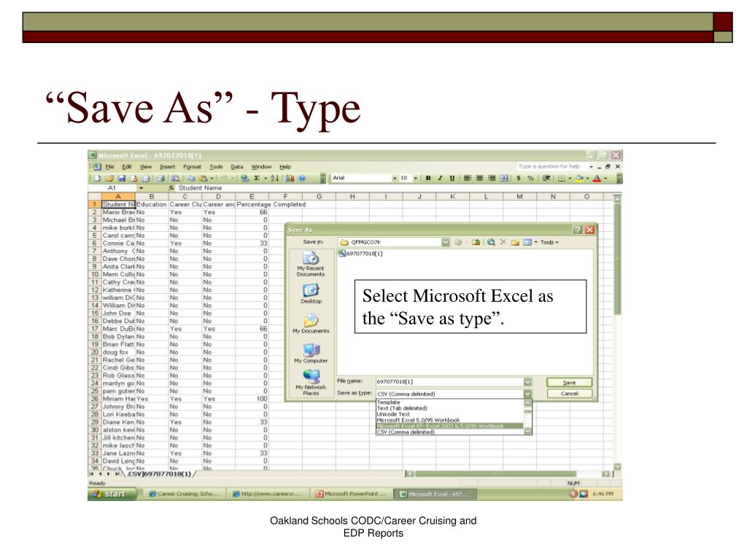Open the Save as type dropdown arrow
The image size is (747, 560).
coord(527,394)
